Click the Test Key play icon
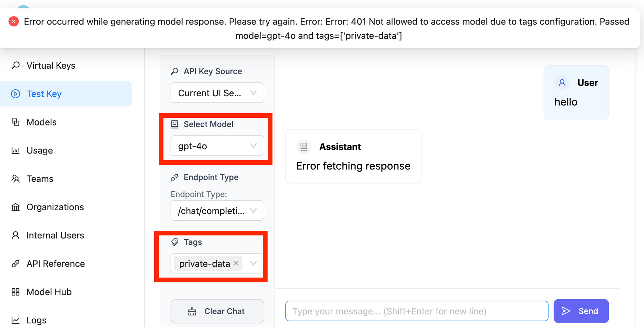Viewport: 644px width, 327px height. (x=16, y=94)
